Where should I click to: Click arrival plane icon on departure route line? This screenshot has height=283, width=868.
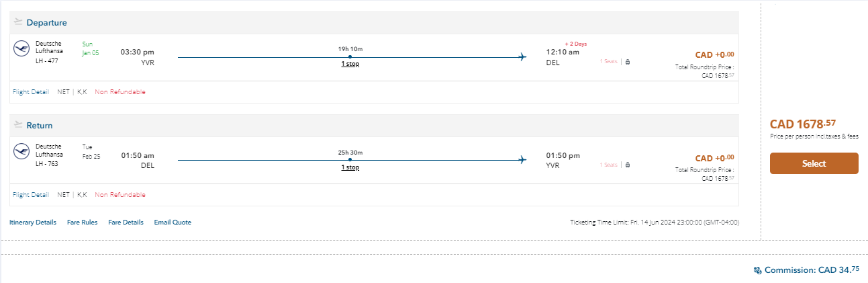pos(522,57)
